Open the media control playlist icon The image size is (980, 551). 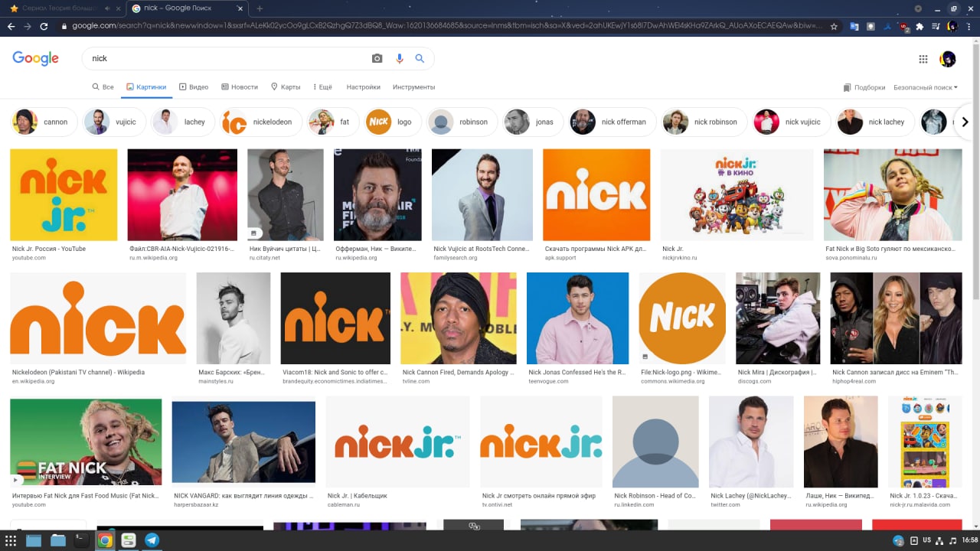(x=936, y=26)
